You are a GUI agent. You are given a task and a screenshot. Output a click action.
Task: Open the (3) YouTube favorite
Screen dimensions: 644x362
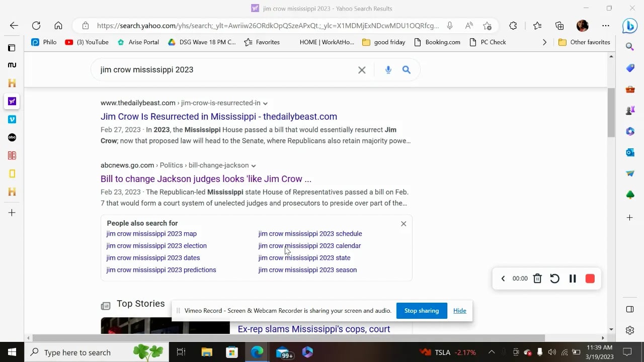coord(87,42)
